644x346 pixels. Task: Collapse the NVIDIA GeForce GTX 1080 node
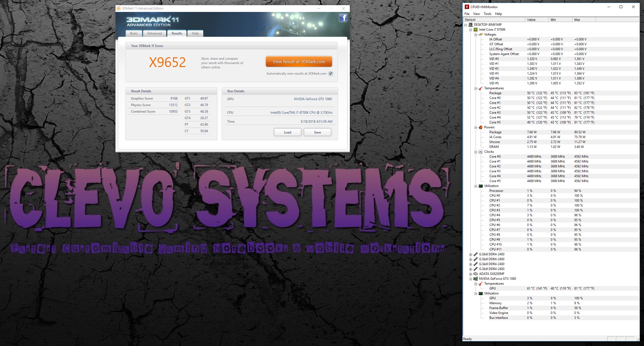[x=471, y=279]
